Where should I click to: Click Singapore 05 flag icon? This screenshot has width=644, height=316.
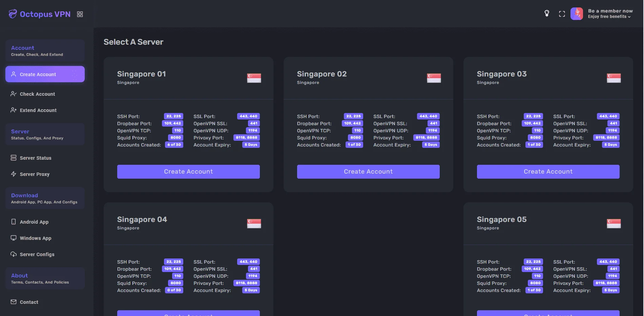[614, 224]
